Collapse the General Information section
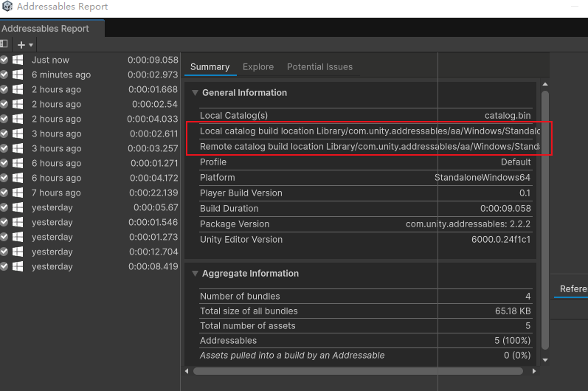The width and height of the screenshot is (588, 391). [195, 93]
